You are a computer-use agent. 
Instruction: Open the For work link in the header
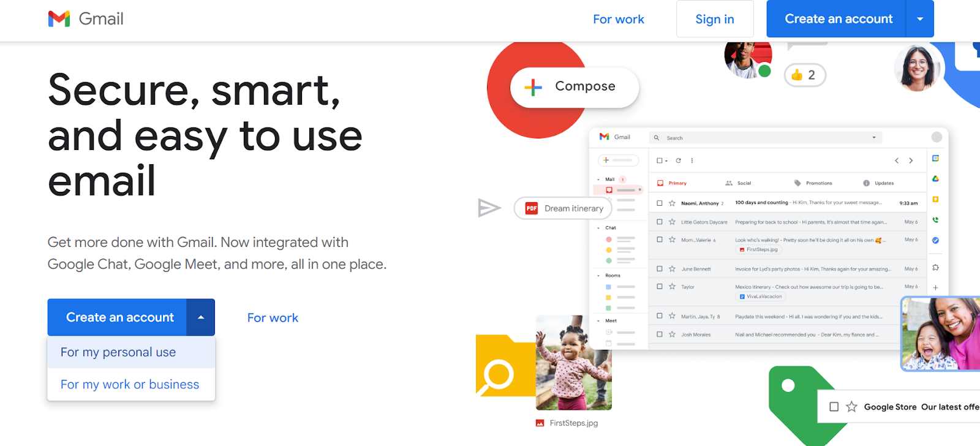[x=619, y=19]
